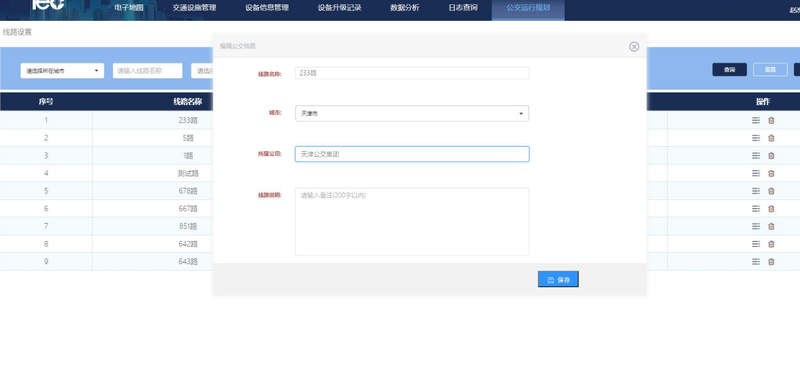
Task: Click trash icon in 5路 row
Action: 771,138
